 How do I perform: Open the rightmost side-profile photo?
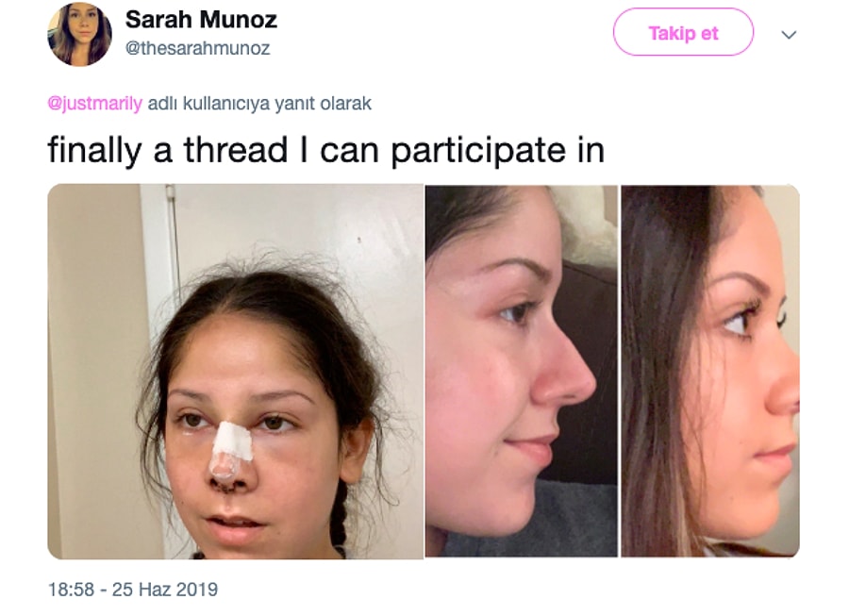click(710, 372)
